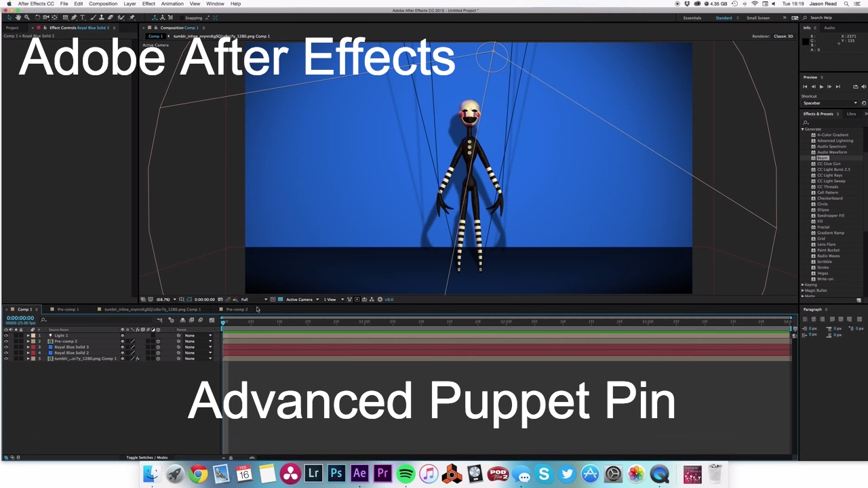
Task: Switch to the Essentials workspace
Action: 692,18
